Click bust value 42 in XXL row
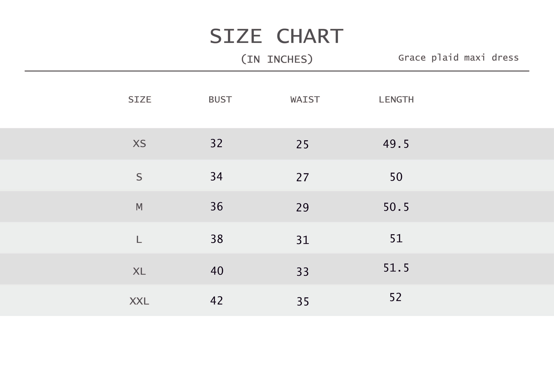Screen dimensions: 554x392 point(216,301)
